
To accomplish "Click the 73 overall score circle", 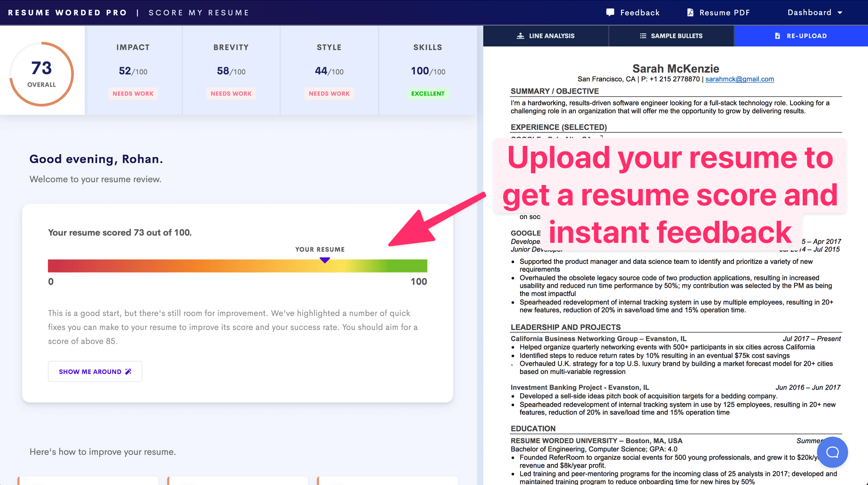I will (42, 74).
